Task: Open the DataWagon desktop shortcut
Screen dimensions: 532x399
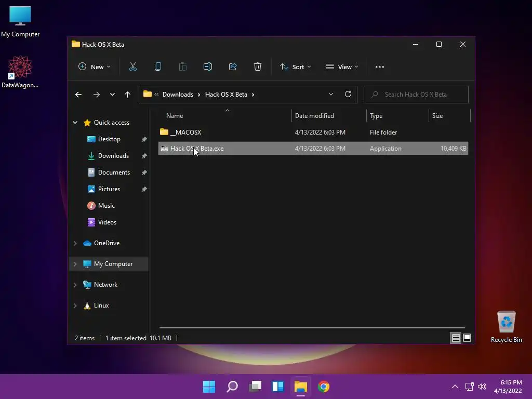Action: [20, 72]
